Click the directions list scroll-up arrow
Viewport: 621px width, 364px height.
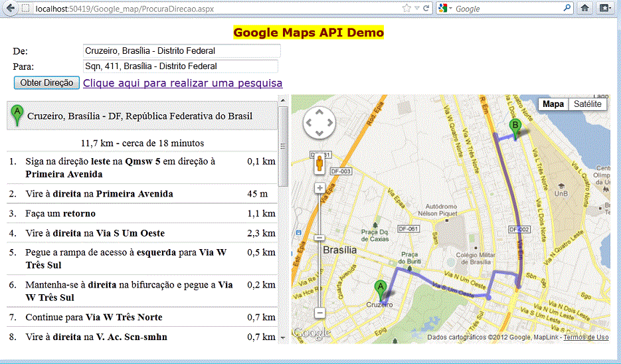click(283, 100)
